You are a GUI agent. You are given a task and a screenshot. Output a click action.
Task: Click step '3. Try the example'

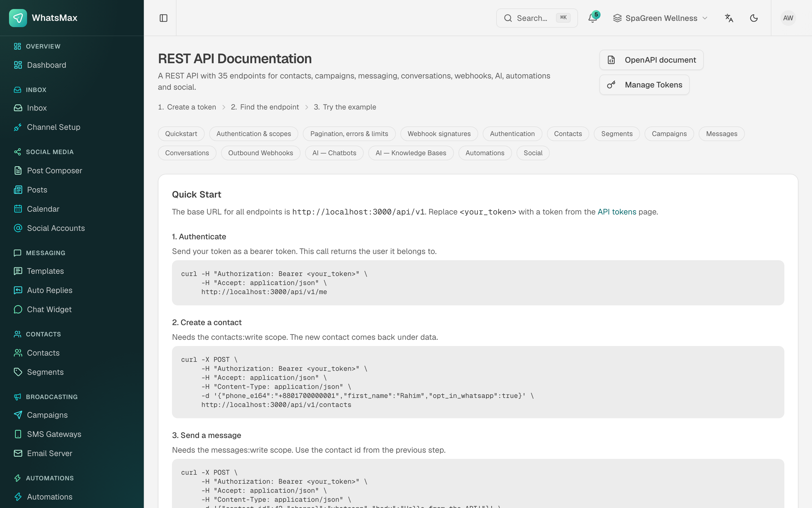tap(345, 107)
